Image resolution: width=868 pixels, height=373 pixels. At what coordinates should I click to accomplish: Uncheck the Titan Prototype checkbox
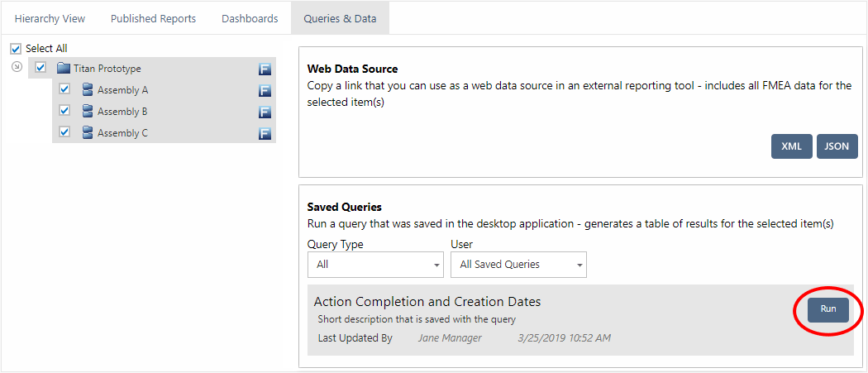pos(41,69)
